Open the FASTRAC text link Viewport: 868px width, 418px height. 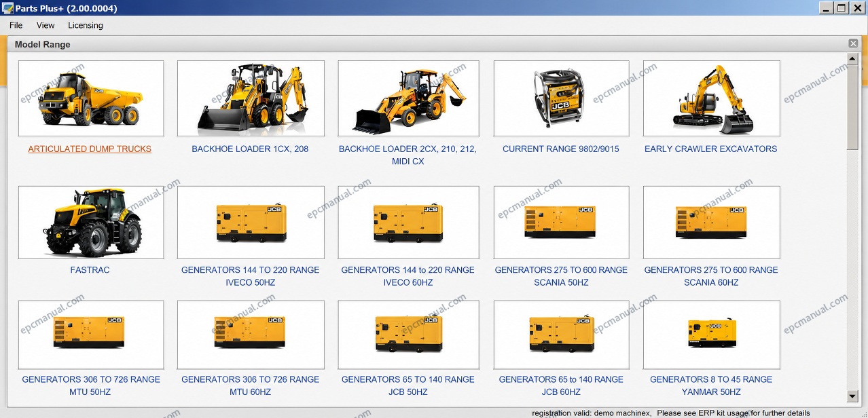point(90,269)
